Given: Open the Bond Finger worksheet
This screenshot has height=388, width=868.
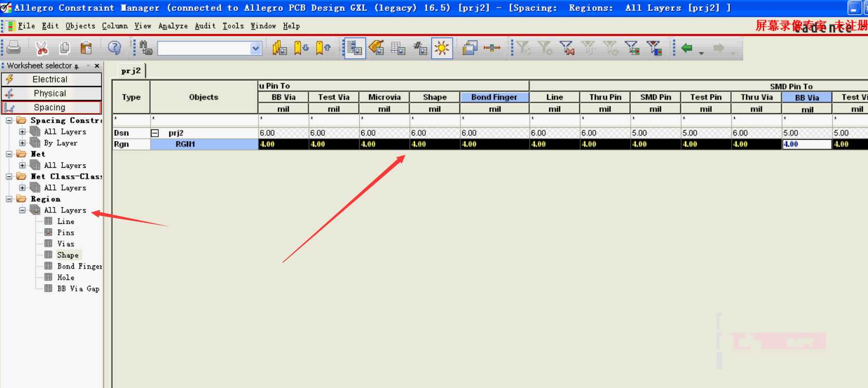Looking at the screenshot, I should (x=79, y=266).
